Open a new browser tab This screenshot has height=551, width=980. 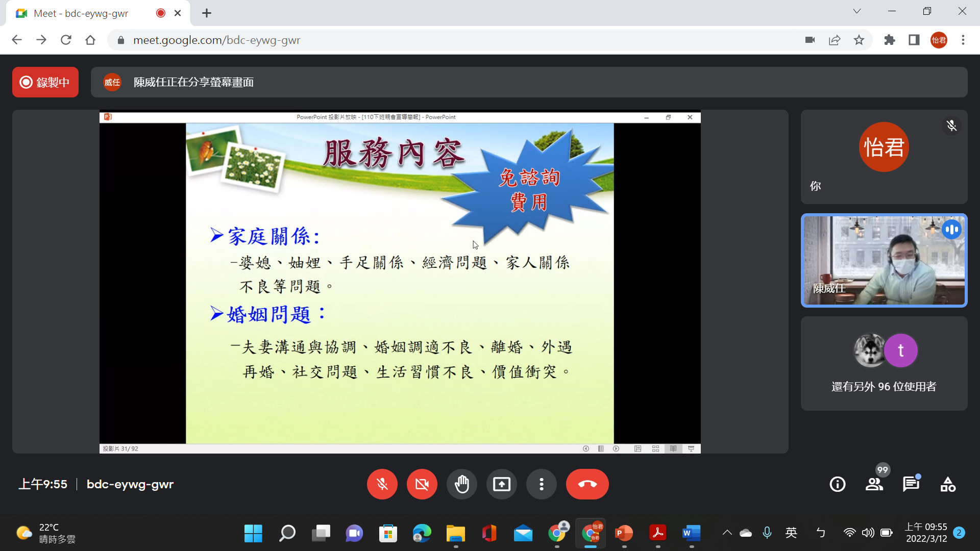coord(207,13)
